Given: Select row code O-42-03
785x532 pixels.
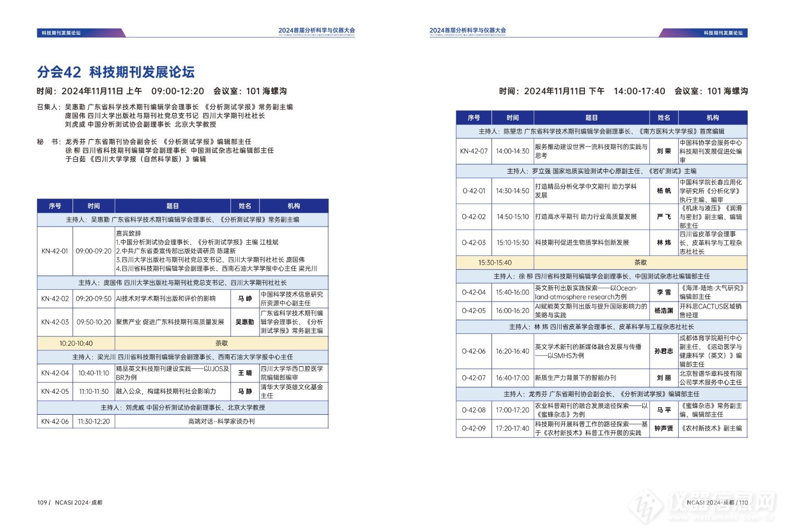Looking at the screenshot, I should pos(474,243).
